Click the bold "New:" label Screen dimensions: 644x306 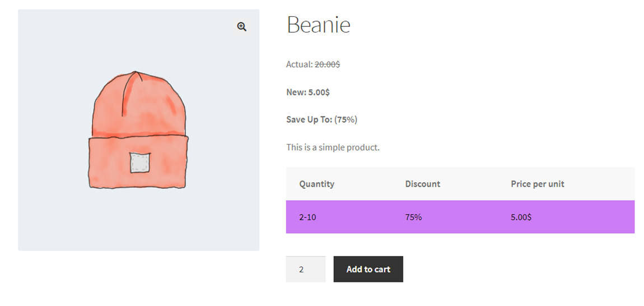coord(296,92)
